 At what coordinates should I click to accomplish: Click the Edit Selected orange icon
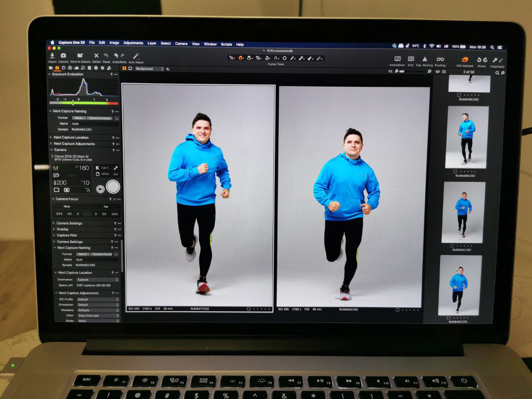(x=465, y=59)
